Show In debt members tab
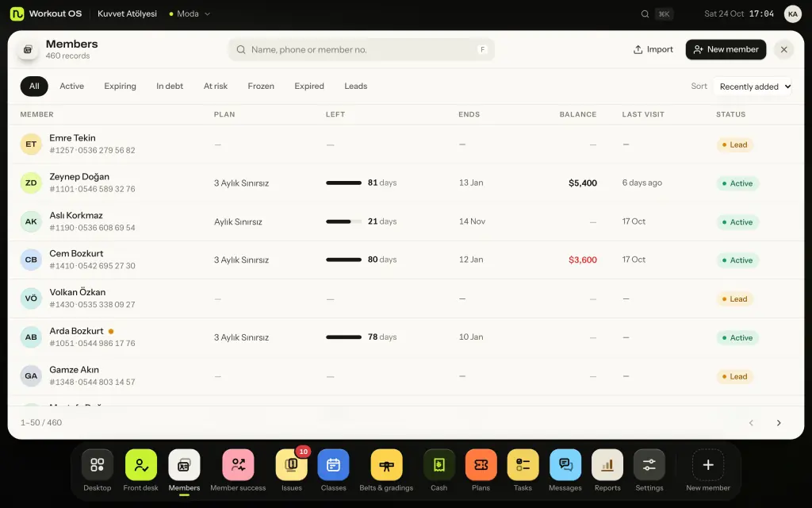The image size is (812, 508). click(x=170, y=86)
